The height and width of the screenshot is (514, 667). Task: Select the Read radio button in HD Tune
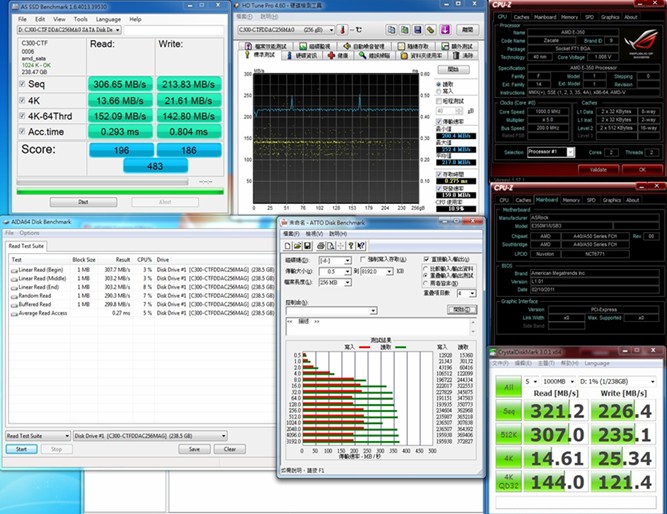coord(439,84)
